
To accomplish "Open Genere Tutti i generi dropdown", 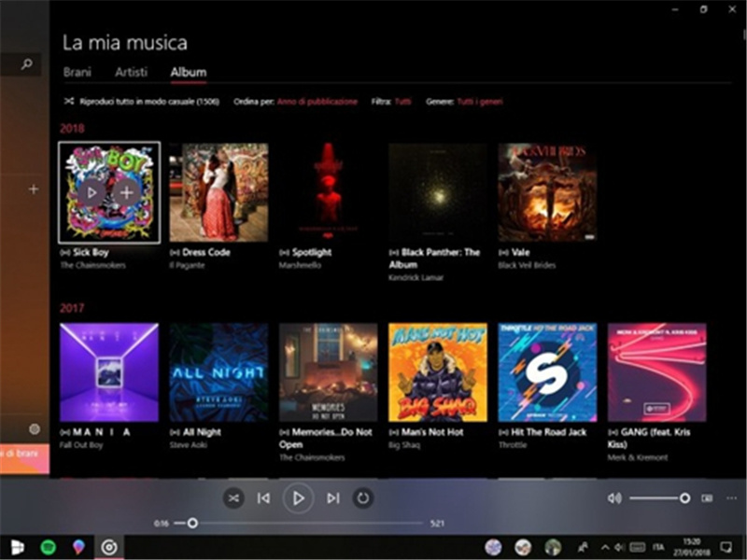I will (x=480, y=102).
